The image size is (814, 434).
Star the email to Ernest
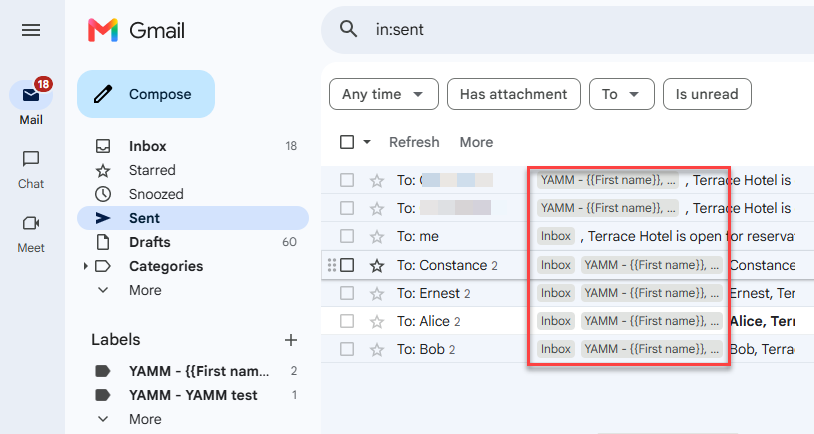[377, 293]
